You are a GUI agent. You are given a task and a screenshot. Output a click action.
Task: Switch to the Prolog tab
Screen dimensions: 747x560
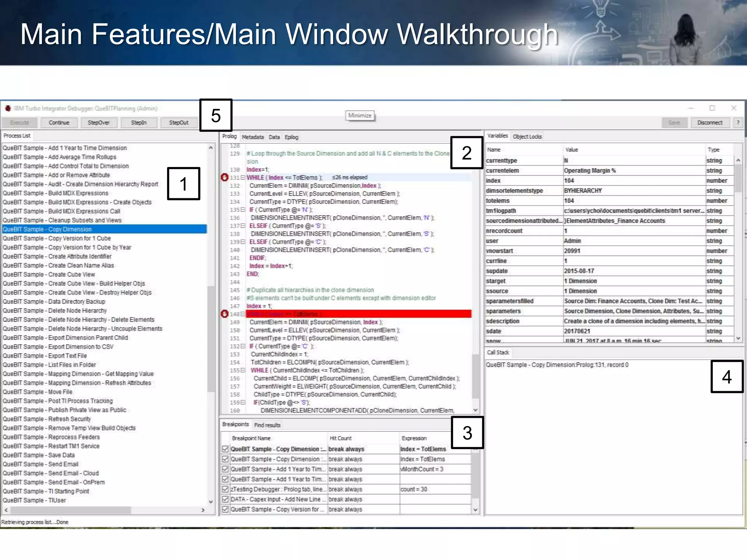(x=229, y=136)
